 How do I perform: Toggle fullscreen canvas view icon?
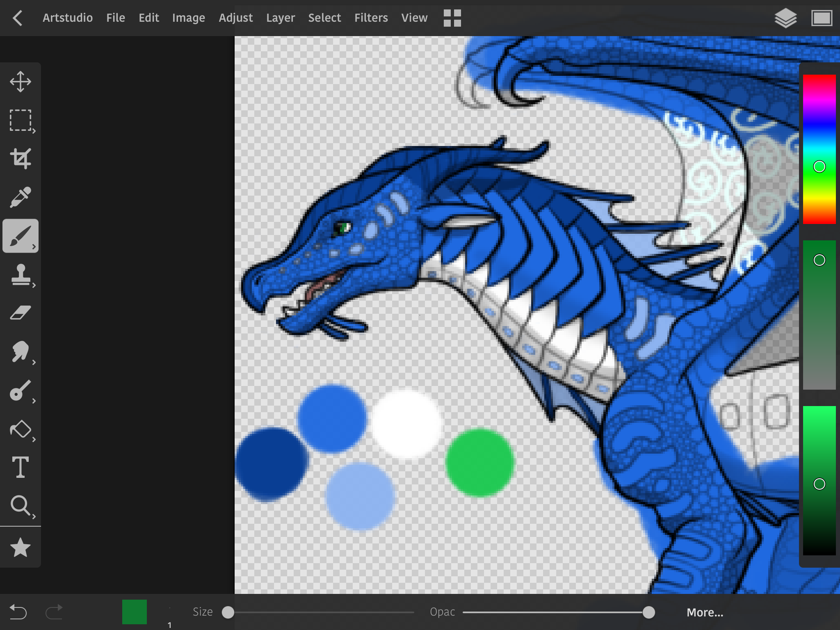pyautogui.click(x=822, y=18)
